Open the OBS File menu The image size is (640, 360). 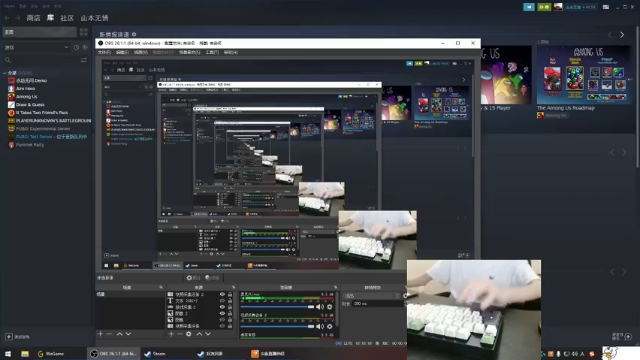pos(104,52)
